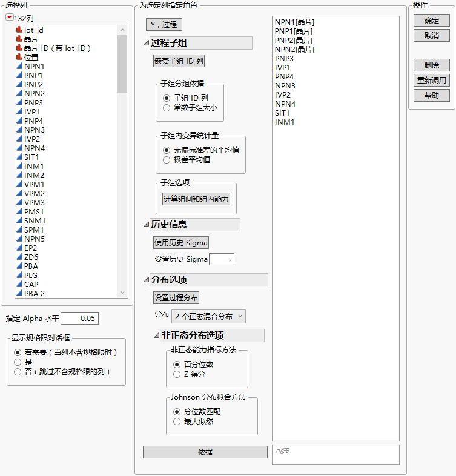Click continuous icon beside EP2 column

(19, 248)
